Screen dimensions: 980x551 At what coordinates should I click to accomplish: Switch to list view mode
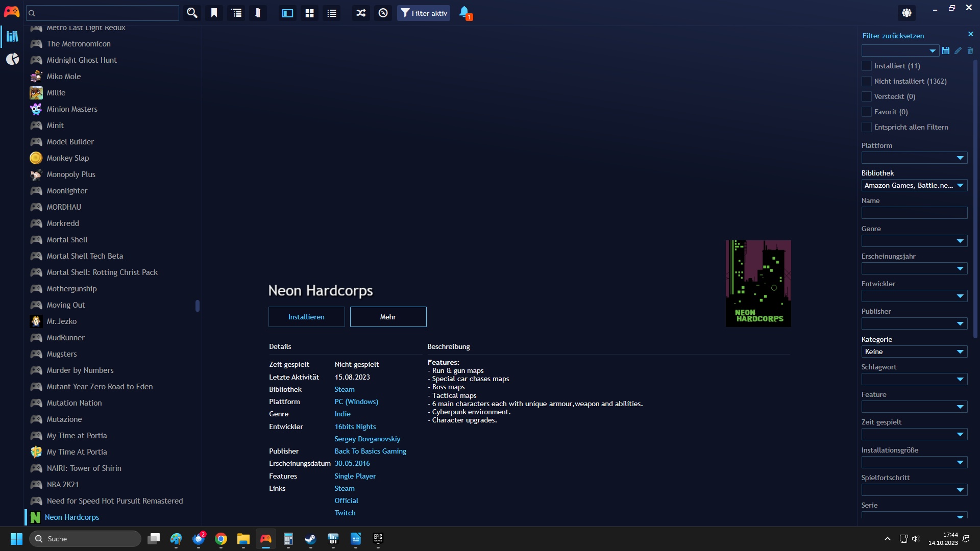[x=332, y=13]
